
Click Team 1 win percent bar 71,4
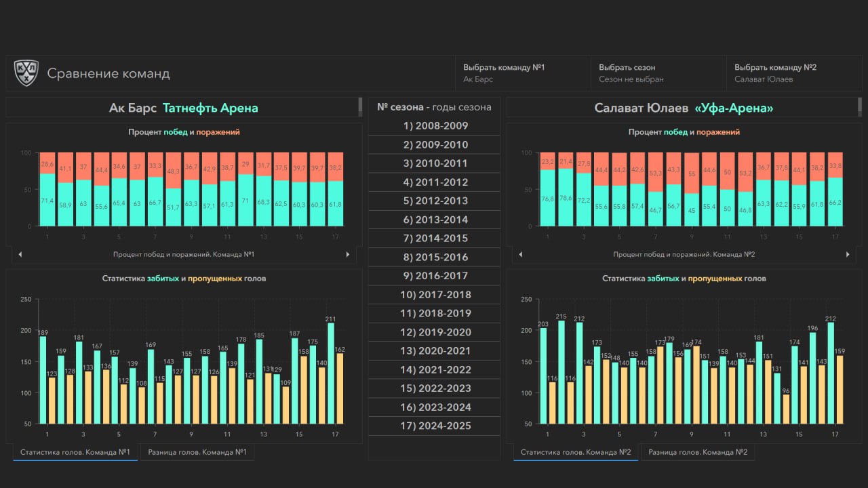[47, 199]
